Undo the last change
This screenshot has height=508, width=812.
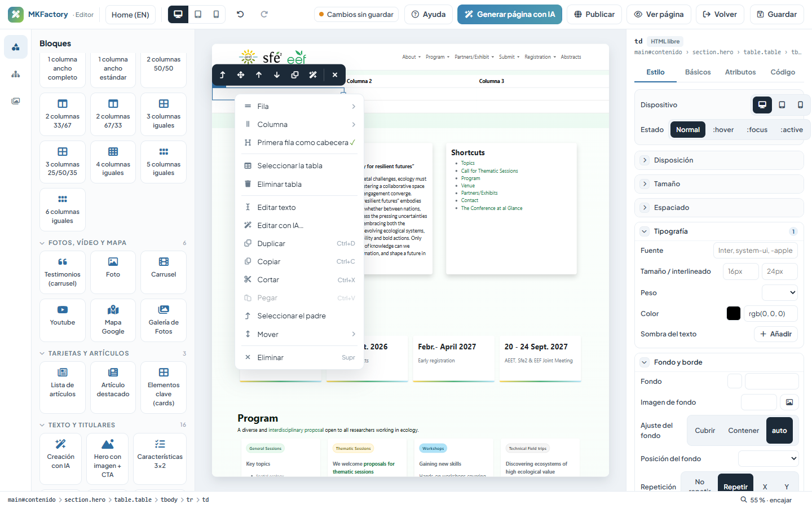tap(240, 14)
